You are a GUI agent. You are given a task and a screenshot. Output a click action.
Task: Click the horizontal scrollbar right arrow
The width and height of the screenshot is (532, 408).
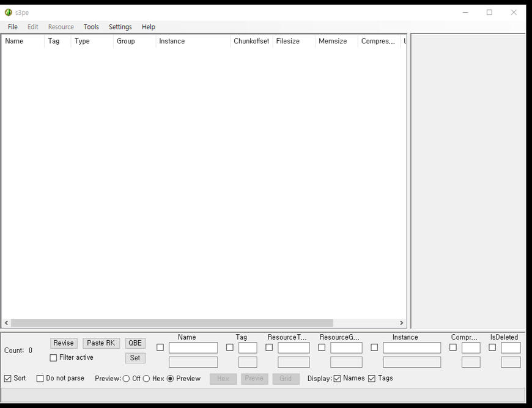coord(402,323)
